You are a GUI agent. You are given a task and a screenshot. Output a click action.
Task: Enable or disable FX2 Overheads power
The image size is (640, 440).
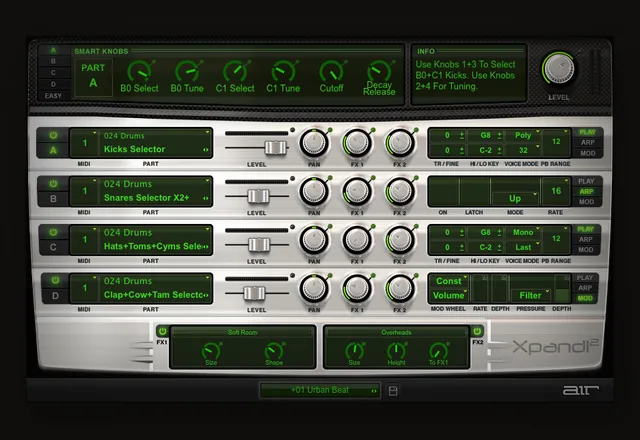[x=477, y=331]
